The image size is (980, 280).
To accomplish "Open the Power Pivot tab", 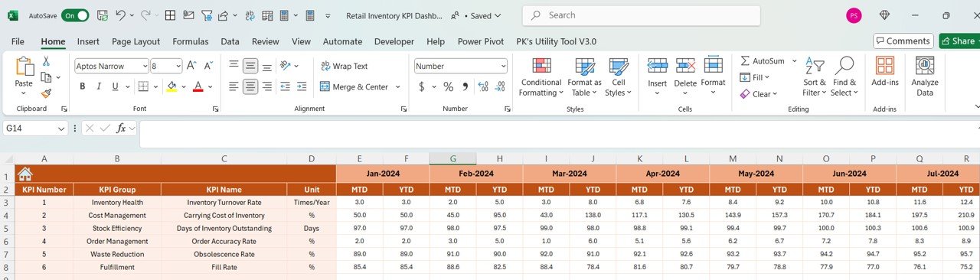I will (x=481, y=41).
